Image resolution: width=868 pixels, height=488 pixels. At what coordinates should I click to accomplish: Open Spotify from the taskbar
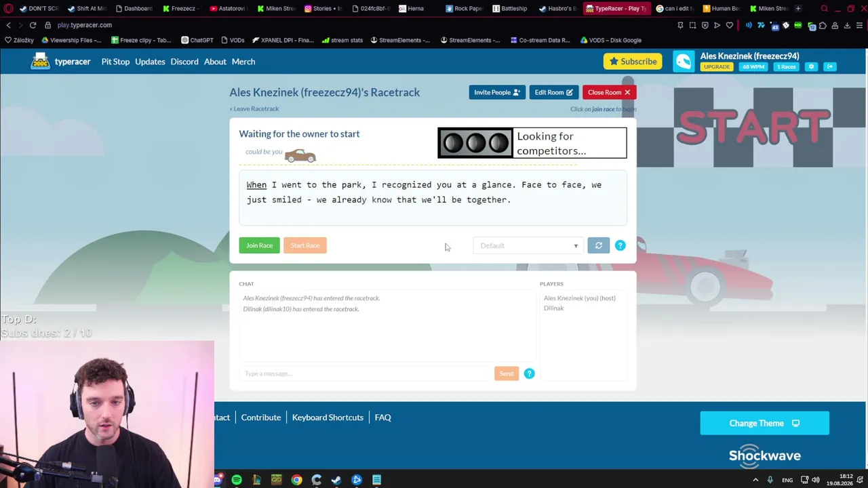click(x=237, y=480)
